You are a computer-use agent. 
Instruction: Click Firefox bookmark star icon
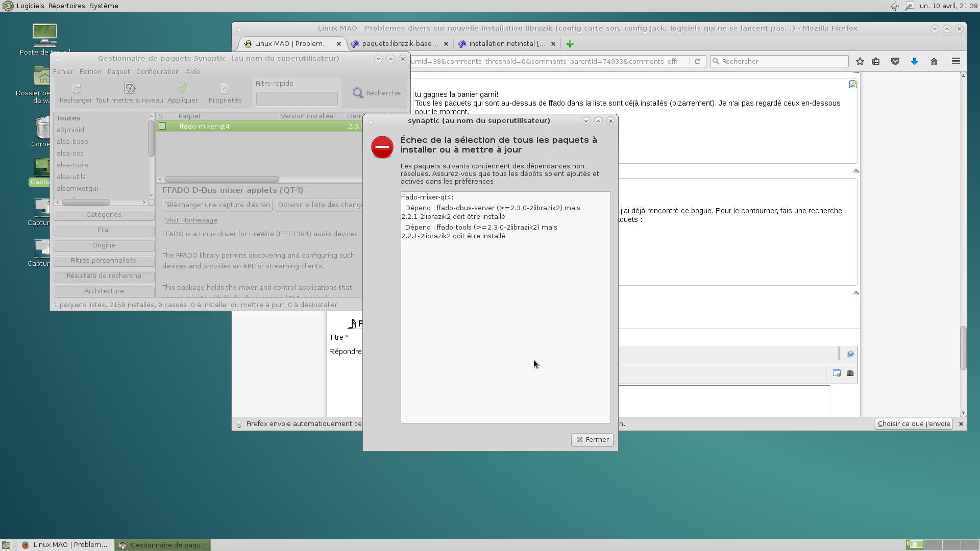[x=860, y=61]
